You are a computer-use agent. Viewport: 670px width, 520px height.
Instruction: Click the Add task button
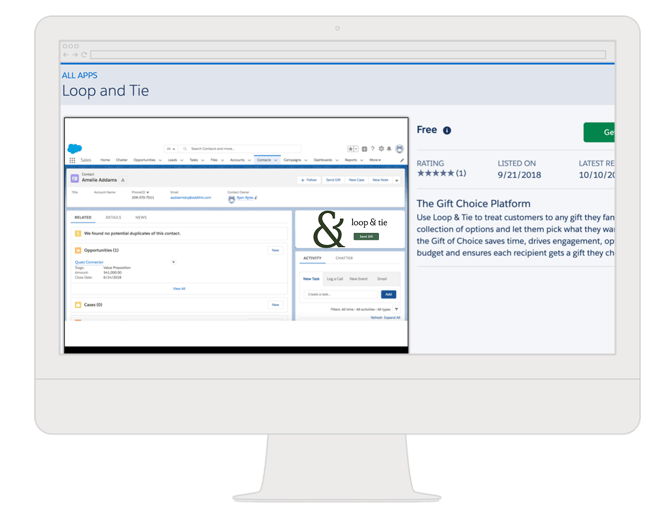coord(388,294)
